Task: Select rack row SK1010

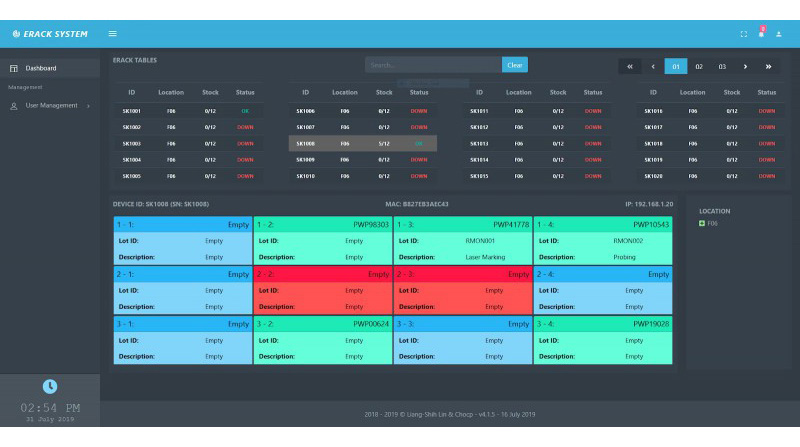Action: [x=363, y=176]
